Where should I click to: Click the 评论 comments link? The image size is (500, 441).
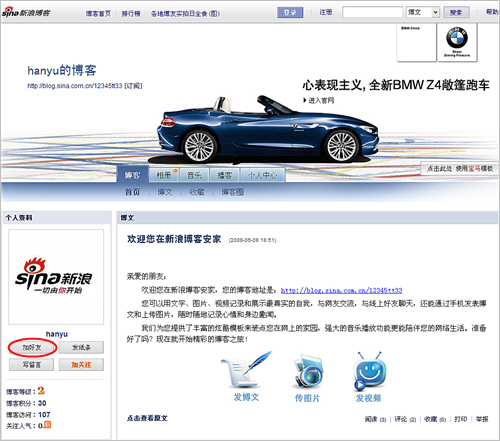(405, 419)
